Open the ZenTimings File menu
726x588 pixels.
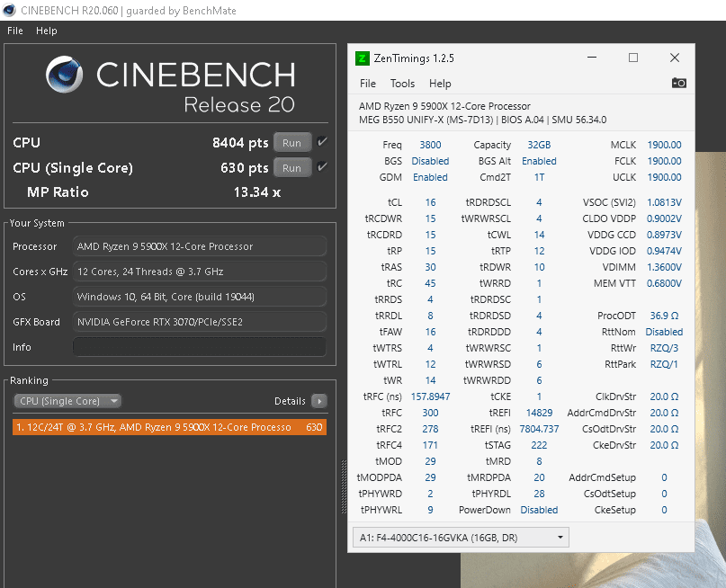click(x=368, y=84)
